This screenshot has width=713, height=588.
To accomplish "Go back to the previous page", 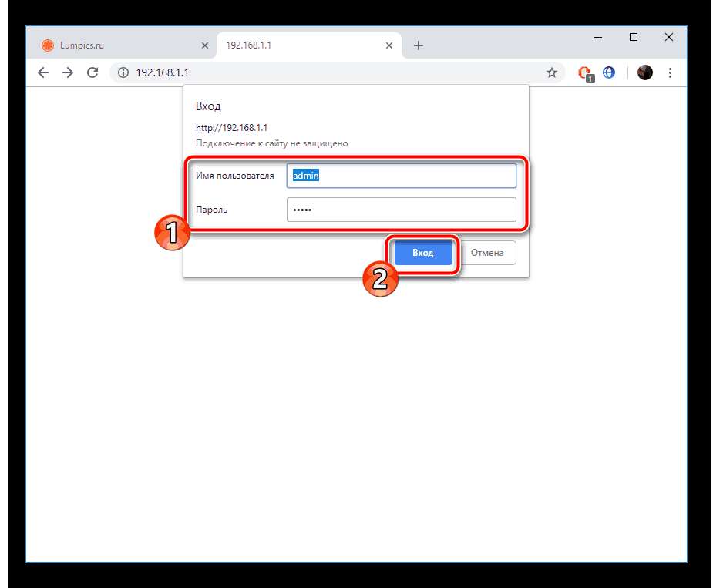I will tap(42, 72).
